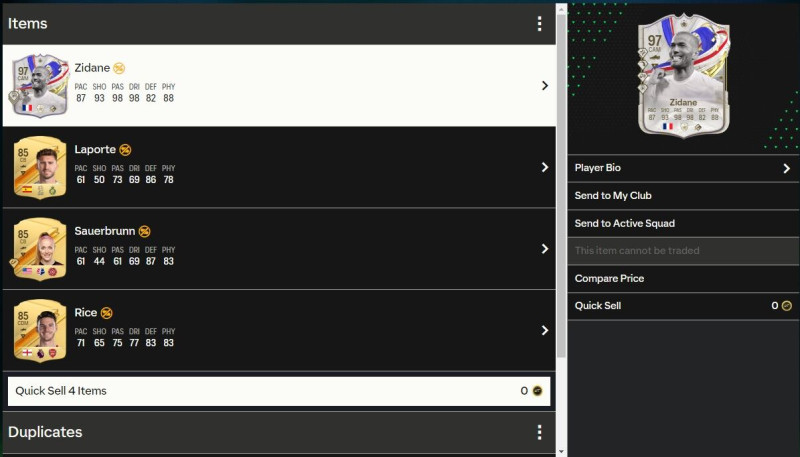
Task: Select the Laporte 85 gold card thumbnail
Action: [x=40, y=167]
